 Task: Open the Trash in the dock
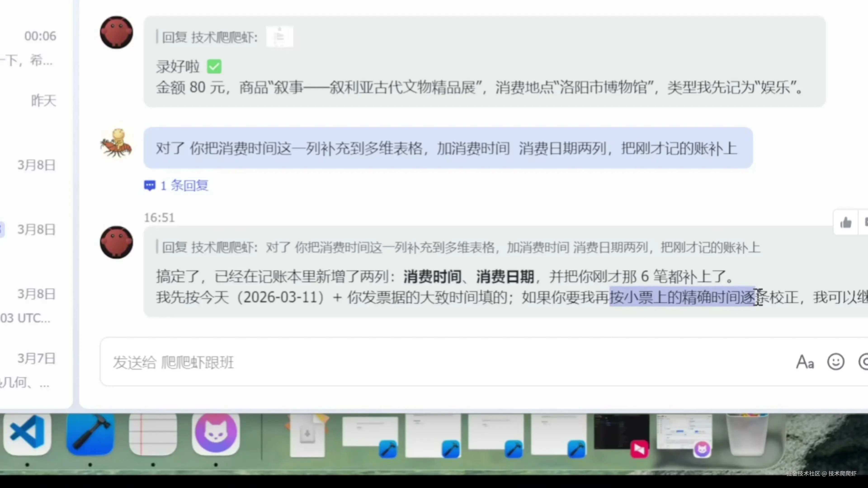(x=747, y=434)
